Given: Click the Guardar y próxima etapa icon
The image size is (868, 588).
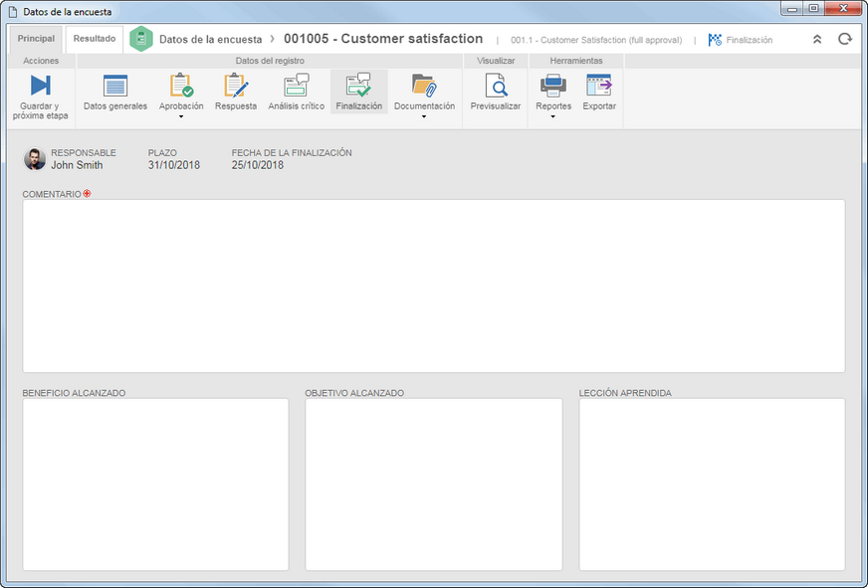Looking at the screenshot, I should click(41, 86).
